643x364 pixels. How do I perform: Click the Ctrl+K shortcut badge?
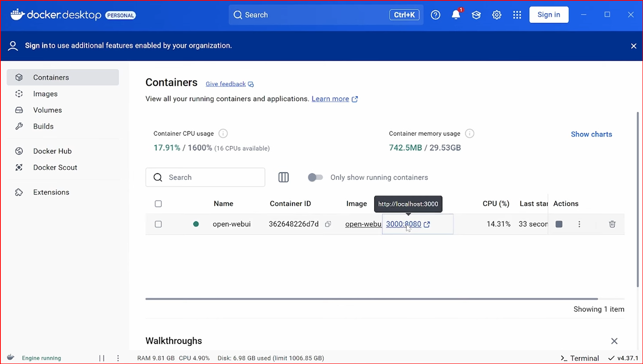404,15
